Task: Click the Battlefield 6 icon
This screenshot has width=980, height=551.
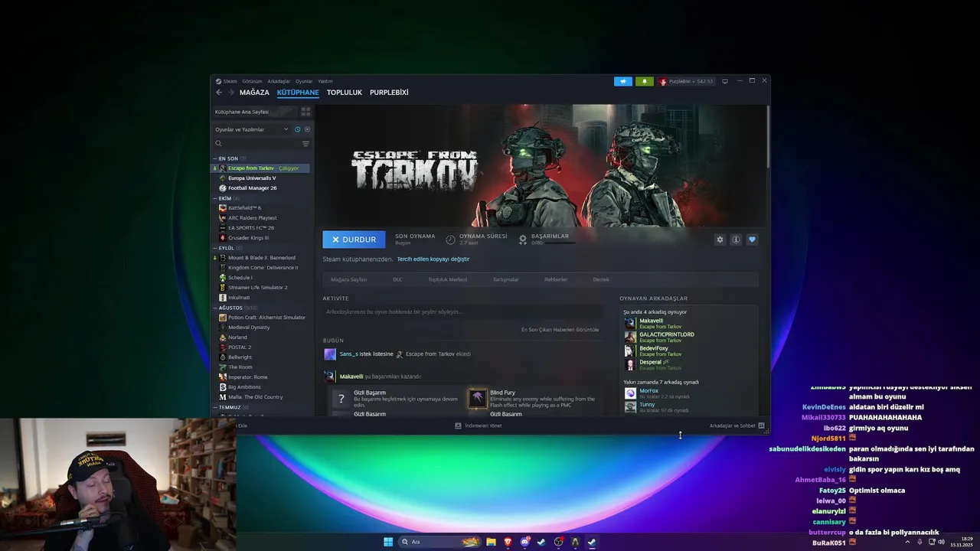Action: click(x=223, y=208)
